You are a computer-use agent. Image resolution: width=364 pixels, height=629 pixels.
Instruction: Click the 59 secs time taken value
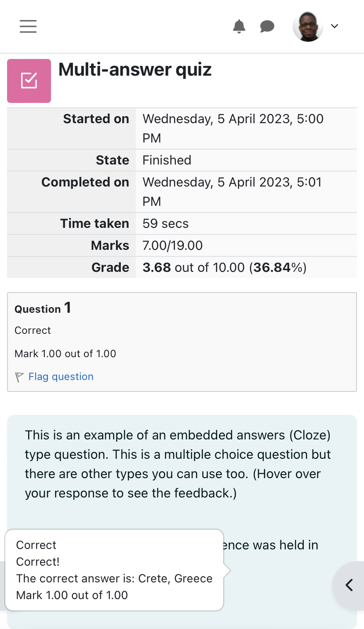(x=166, y=223)
